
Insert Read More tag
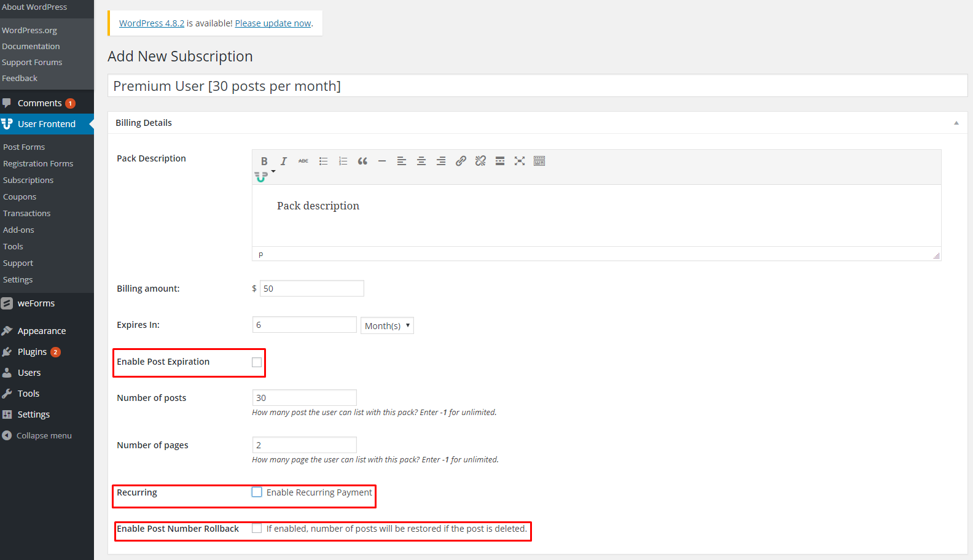point(500,161)
